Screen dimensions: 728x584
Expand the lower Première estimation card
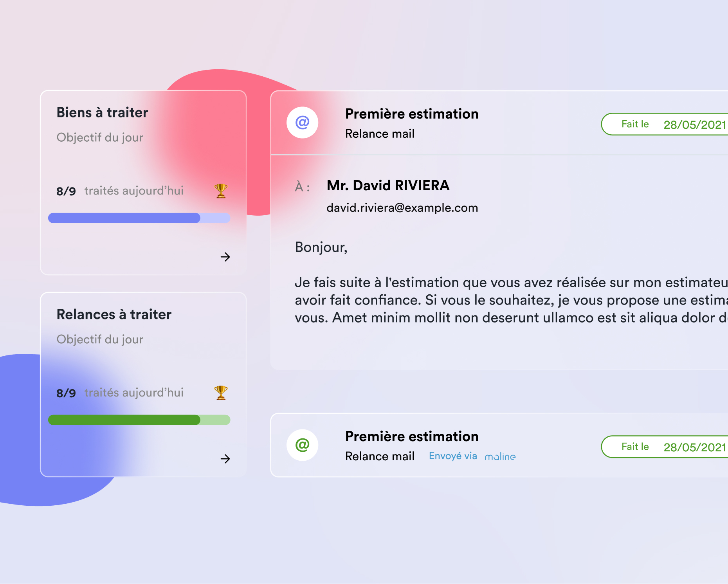coord(499,445)
